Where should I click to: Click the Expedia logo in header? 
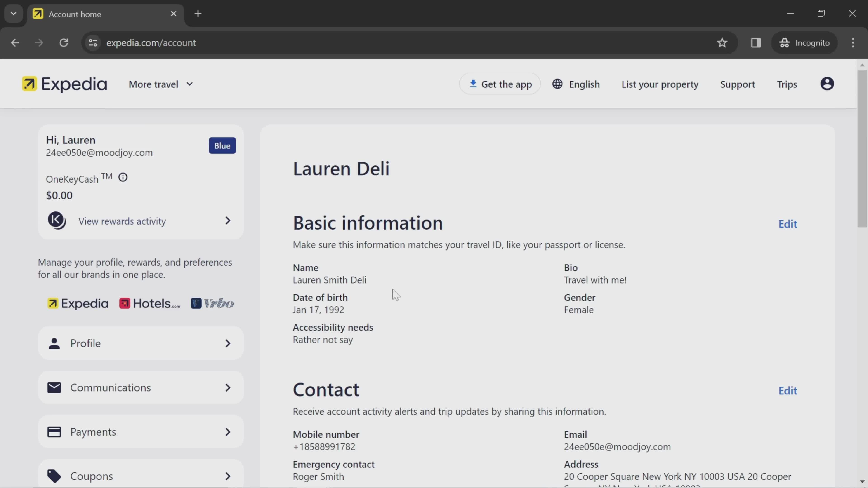(x=64, y=84)
